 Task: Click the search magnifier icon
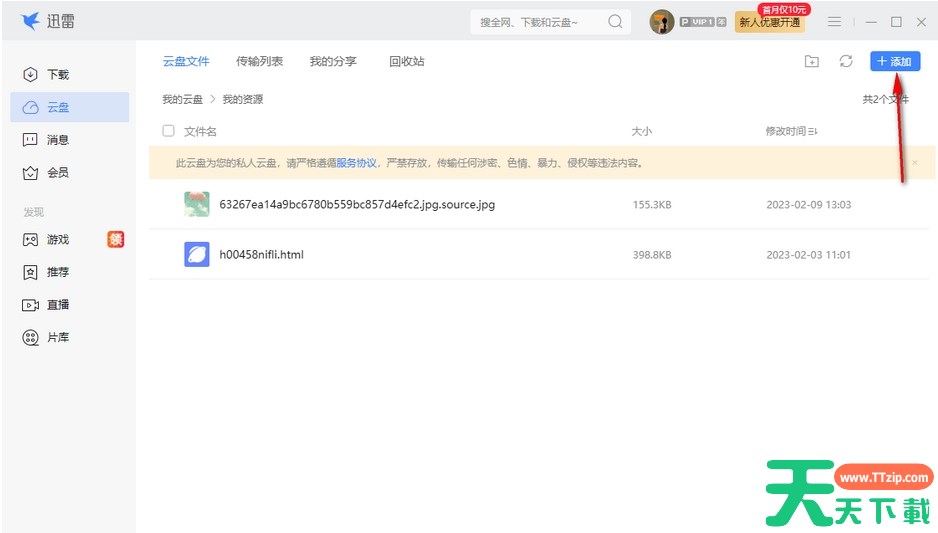pyautogui.click(x=615, y=22)
